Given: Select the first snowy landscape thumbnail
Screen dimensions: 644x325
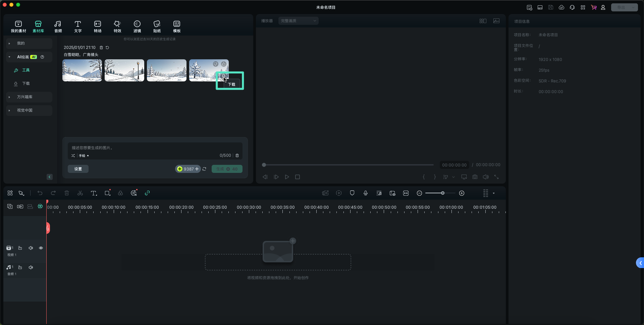Looking at the screenshot, I should 82,70.
